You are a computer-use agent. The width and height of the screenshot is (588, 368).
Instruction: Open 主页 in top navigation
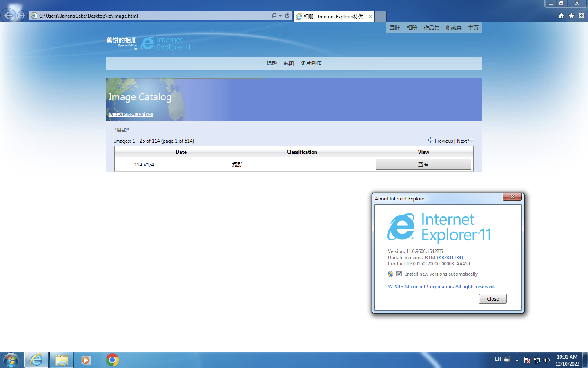tap(473, 28)
